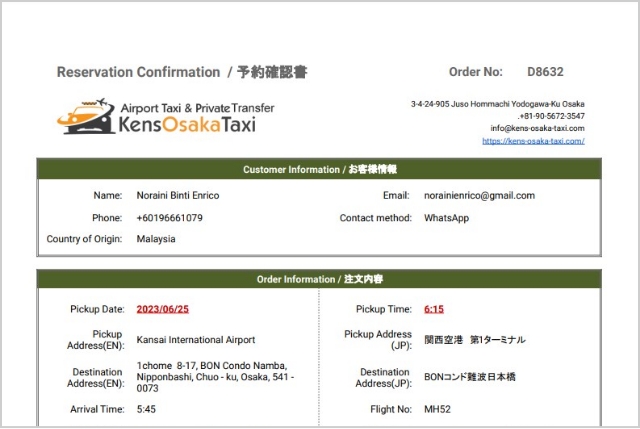The image size is (640, 429).
Task: Click the Reservation Confirmation title
Action: point(138,72)
